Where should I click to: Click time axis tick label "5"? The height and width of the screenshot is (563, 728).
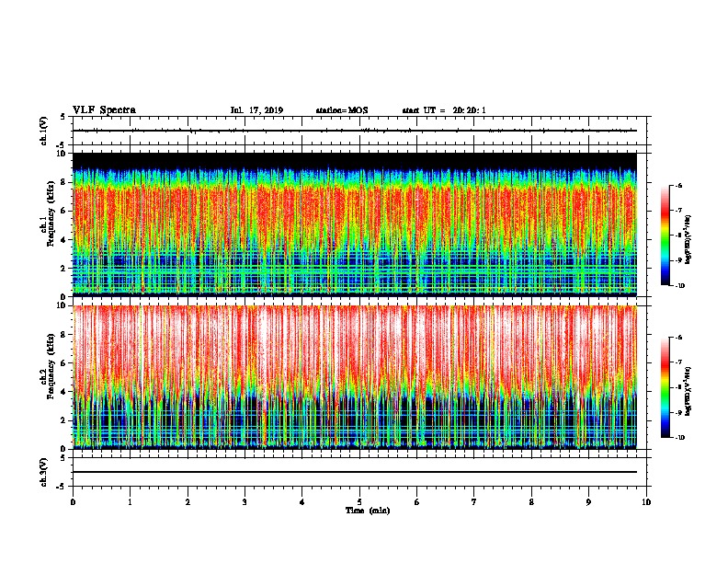pos(359,502)
